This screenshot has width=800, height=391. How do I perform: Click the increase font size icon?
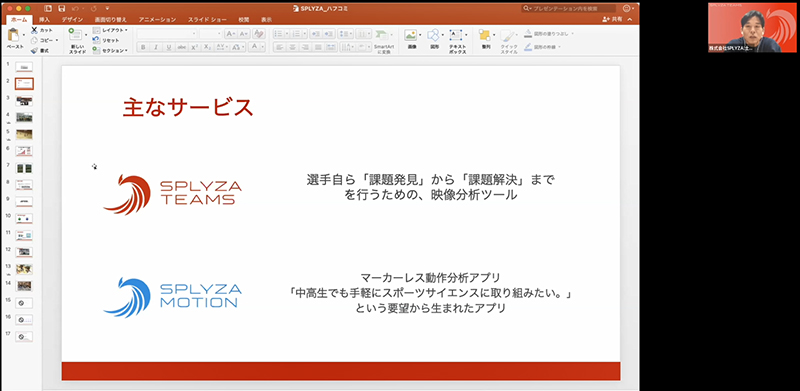click(230, 34)
